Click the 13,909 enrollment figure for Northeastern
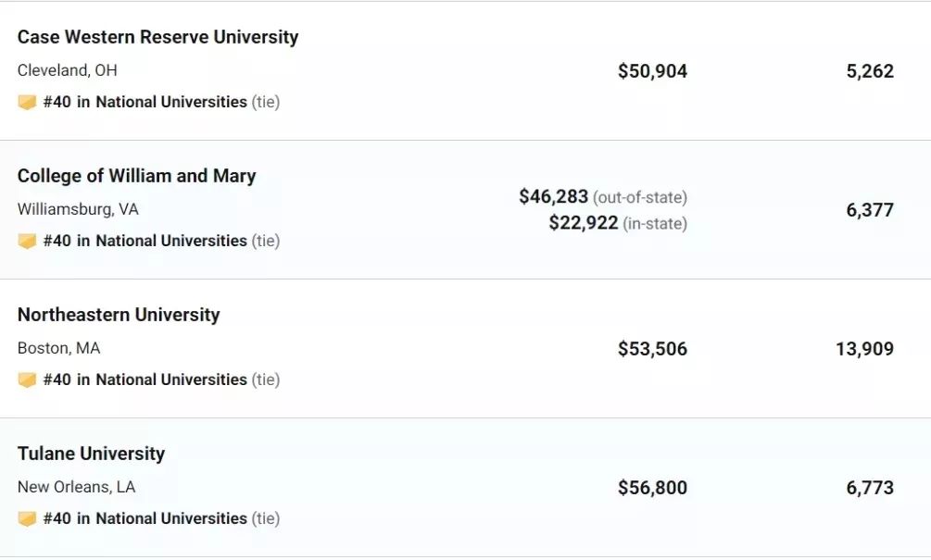Viewport: 931px width, 560px height. [x=864, y=349]
